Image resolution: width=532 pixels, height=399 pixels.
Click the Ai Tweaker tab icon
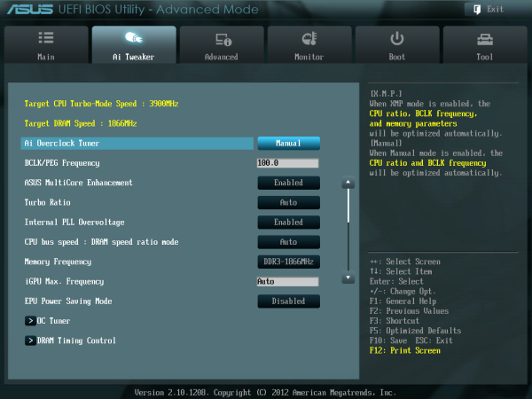click(134, 37)
